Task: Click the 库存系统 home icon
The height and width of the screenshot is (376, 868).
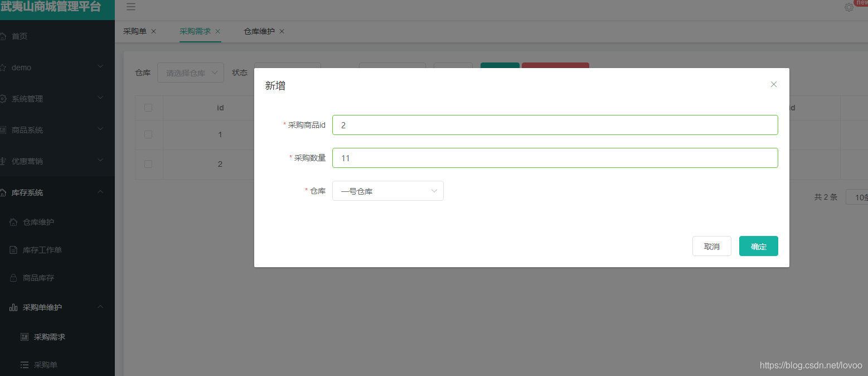Action: (3, 192)
